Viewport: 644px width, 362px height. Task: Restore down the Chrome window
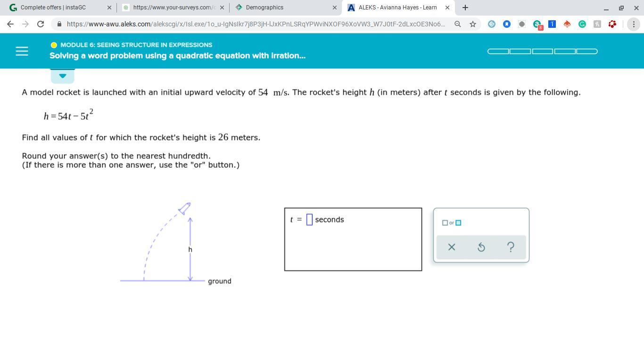tap(621, 8)
